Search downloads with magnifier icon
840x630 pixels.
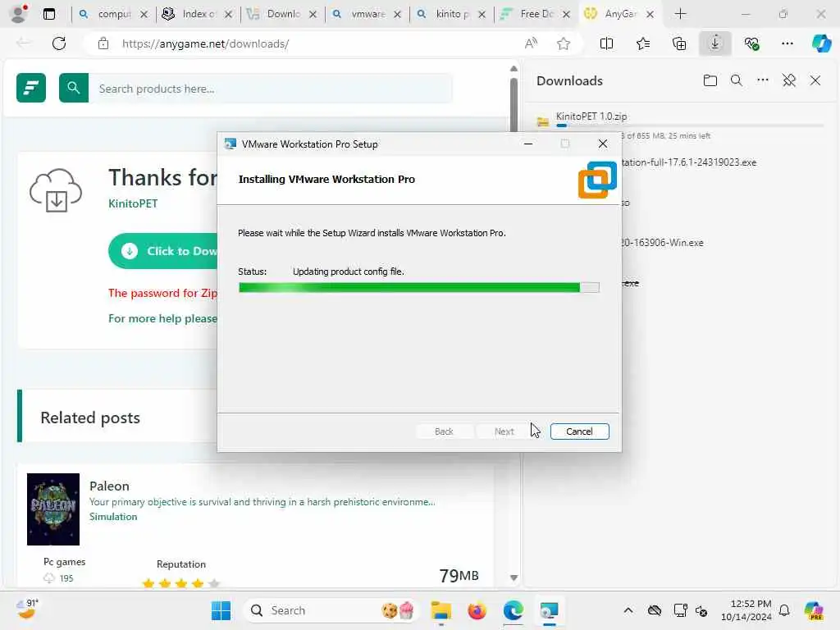(x=736, y=80)
